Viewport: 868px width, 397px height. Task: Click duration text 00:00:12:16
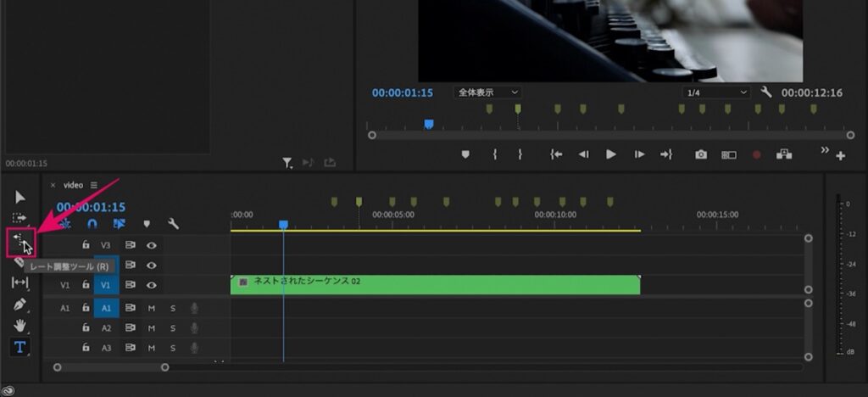tap(811, 92)
